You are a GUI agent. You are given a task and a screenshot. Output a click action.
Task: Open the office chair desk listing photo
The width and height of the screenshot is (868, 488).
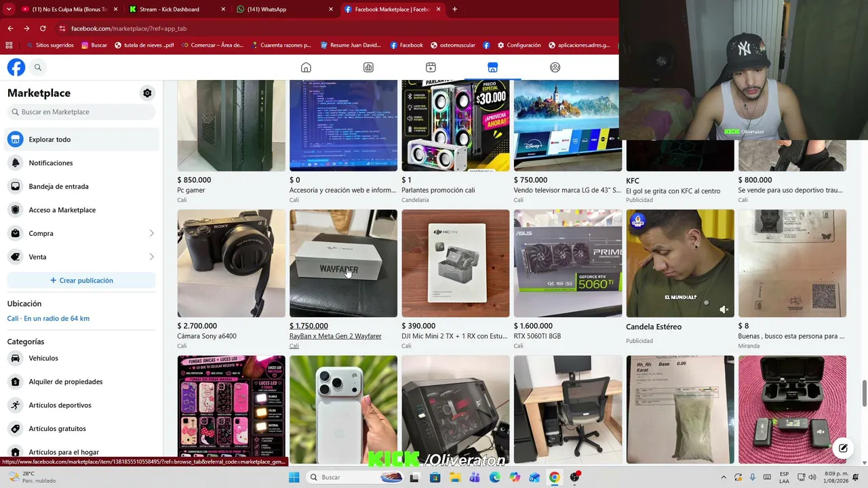568,409
